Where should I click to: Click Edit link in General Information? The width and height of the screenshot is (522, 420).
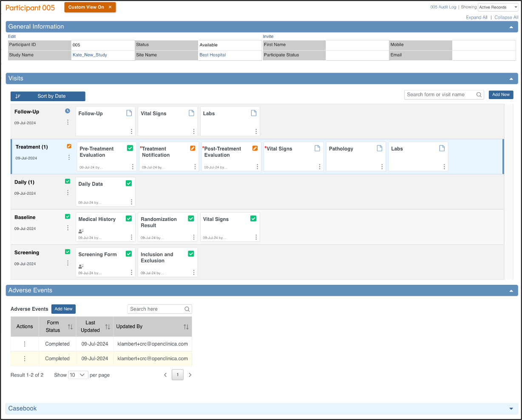(12, 37)
